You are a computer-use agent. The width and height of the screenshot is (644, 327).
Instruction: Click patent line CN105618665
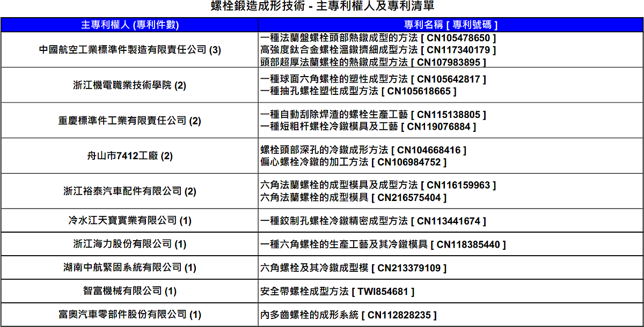click(358, 91)
